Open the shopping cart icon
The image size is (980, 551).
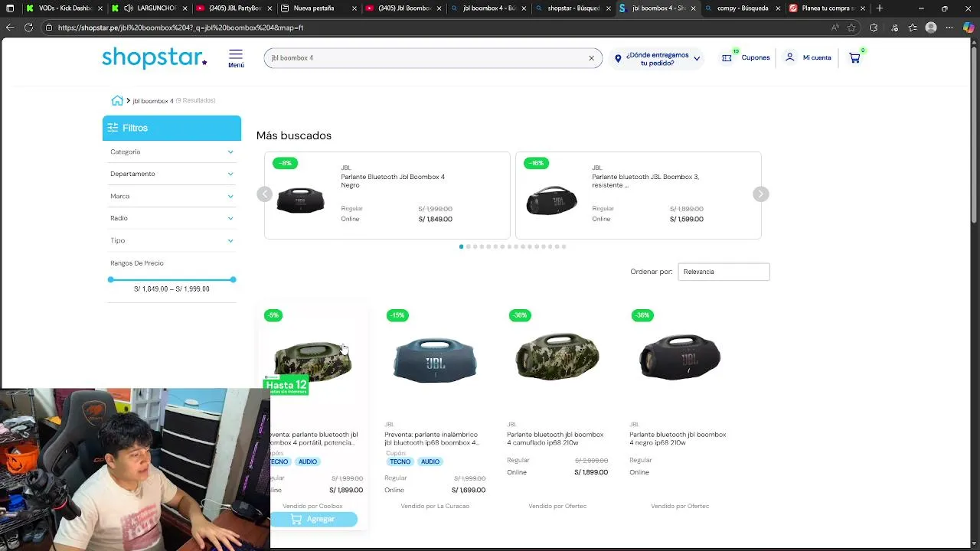click(854, 58)
